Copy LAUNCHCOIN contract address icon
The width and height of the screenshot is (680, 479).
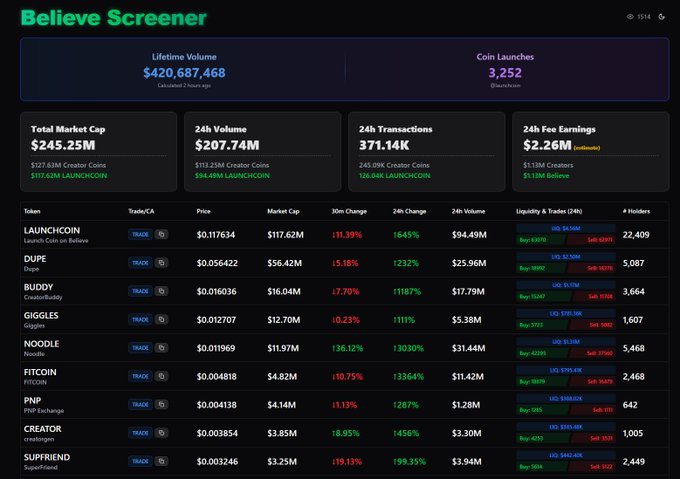pos(161,235)
